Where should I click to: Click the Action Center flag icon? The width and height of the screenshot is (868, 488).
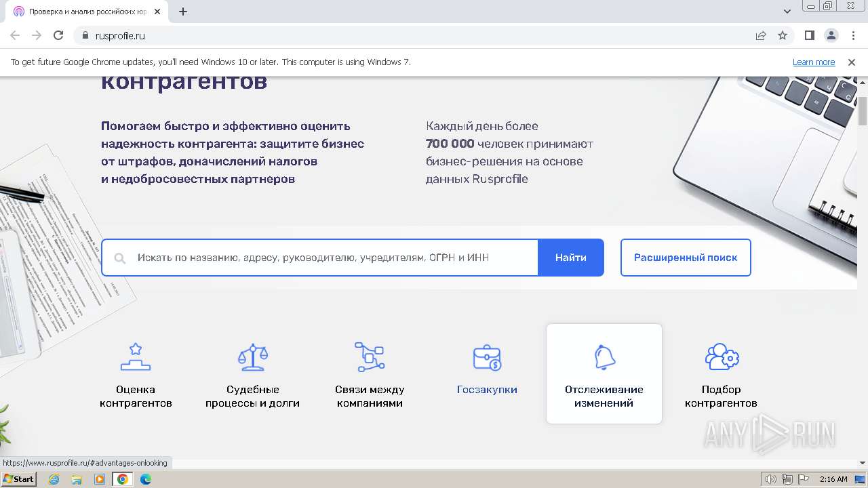[804, 479]
